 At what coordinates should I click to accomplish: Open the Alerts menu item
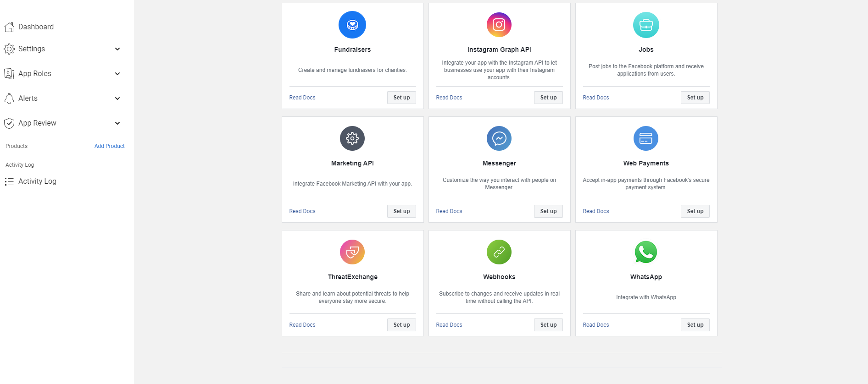[28, 99]
